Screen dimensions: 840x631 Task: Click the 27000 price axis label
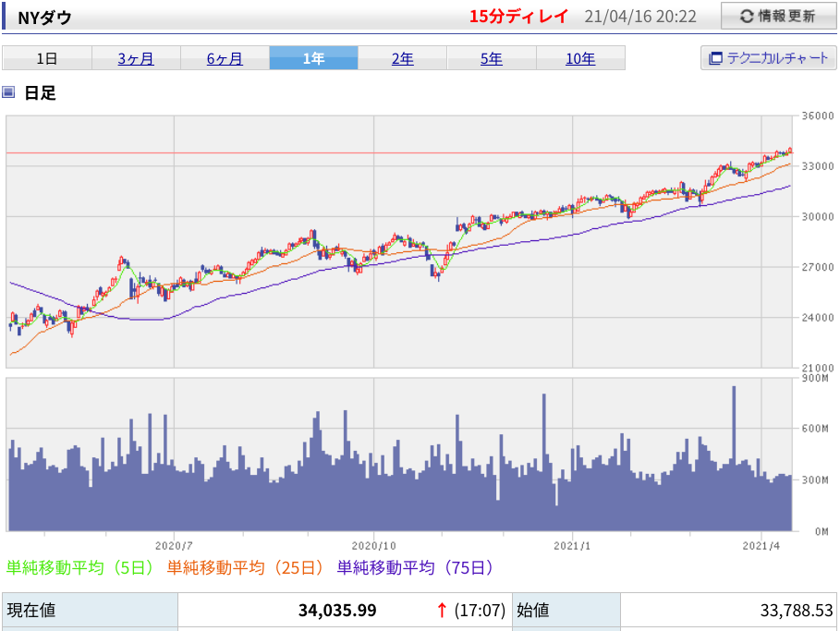click(818, 267)
